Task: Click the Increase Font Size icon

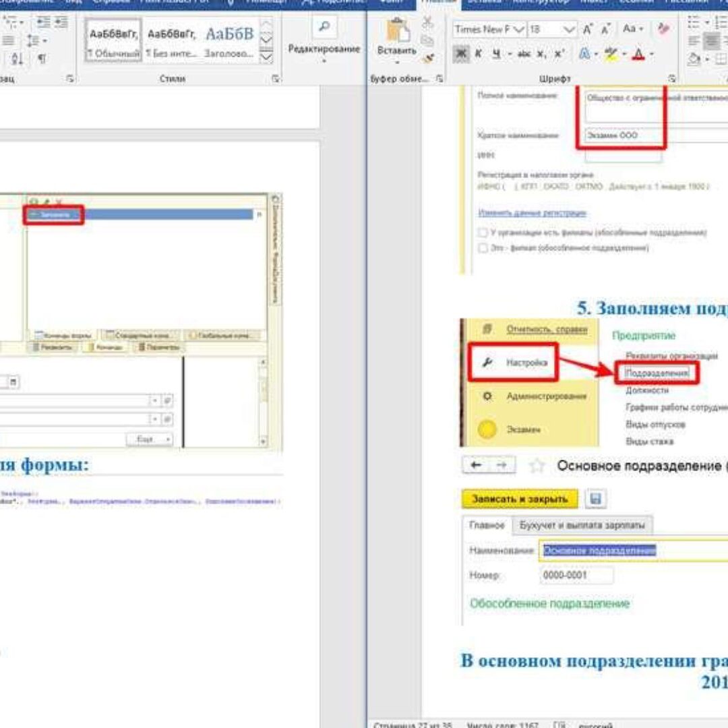Action: tap(588, 30)
